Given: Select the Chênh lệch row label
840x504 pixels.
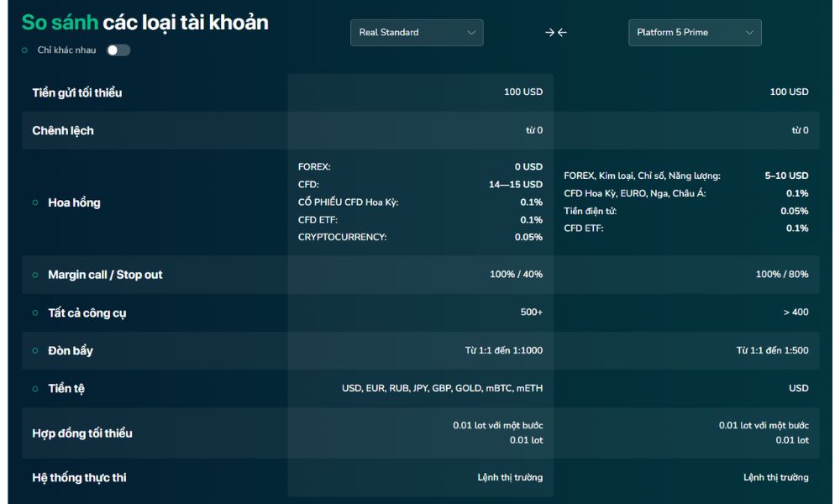Looking at the screenshot, I should point(63,130).
